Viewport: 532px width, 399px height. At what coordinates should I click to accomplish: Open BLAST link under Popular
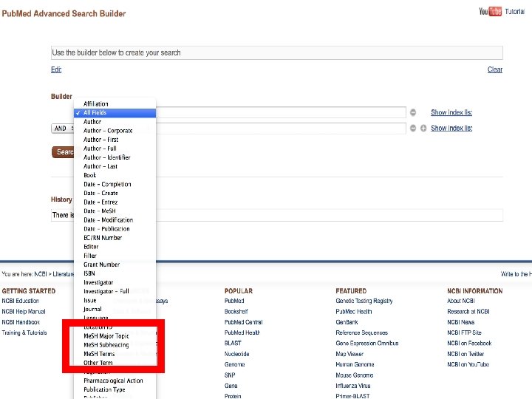pos(233,343)
